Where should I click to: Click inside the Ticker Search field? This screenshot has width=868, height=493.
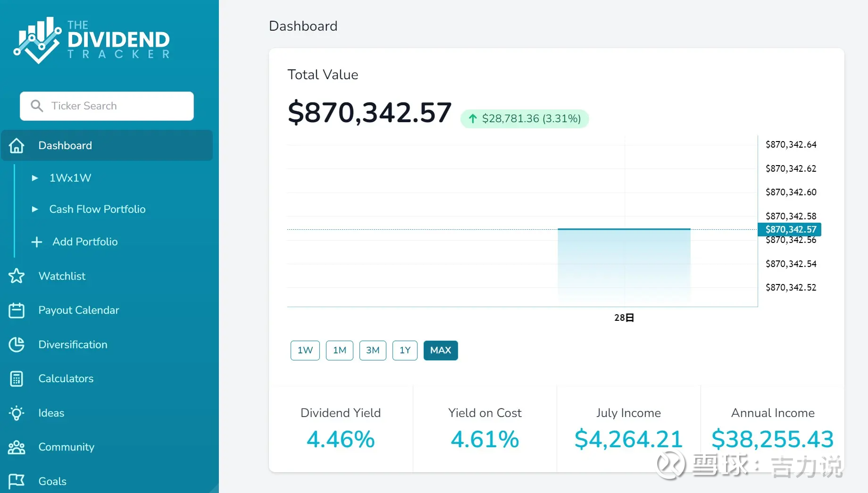[x=106, y=106]
